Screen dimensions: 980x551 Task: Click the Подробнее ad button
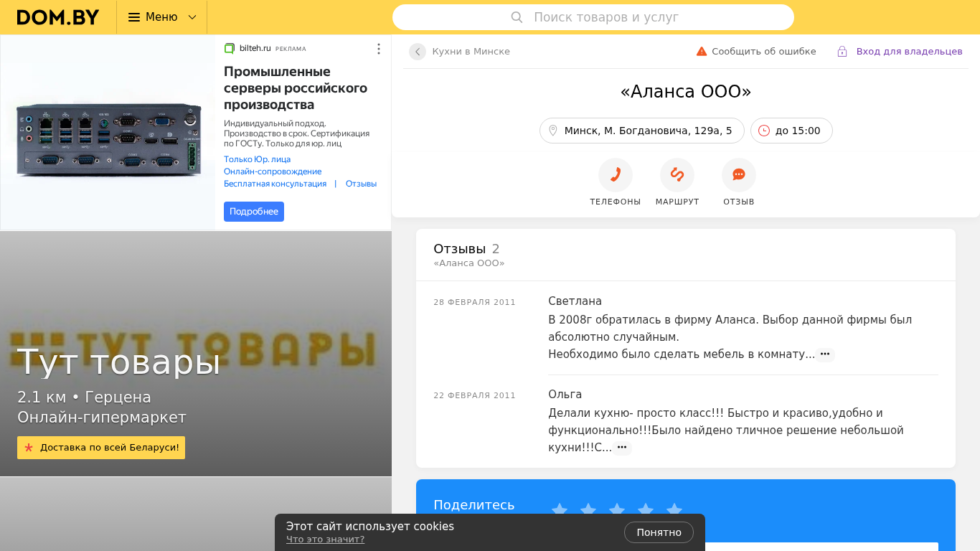tap(254, 212)
